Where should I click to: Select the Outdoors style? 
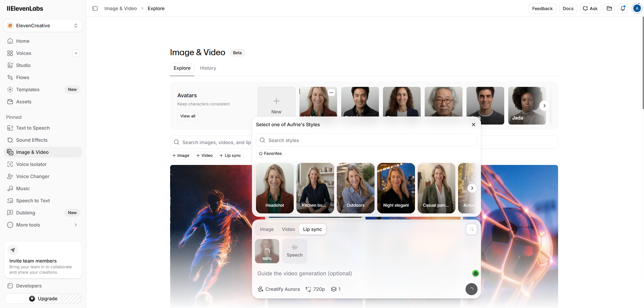356,188
